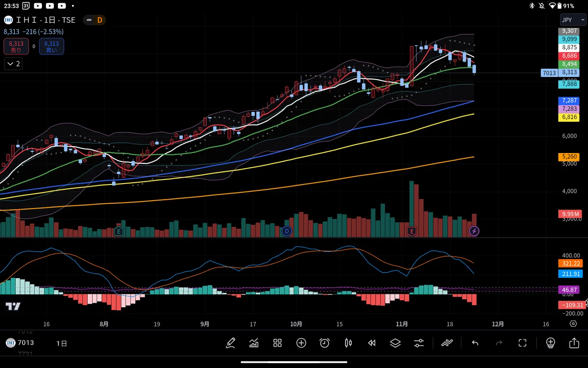Image resolution: width=588 pixels, height=368 pixels.
Task: Tap the 8月 date on time axis
Action: pos(104,324)
